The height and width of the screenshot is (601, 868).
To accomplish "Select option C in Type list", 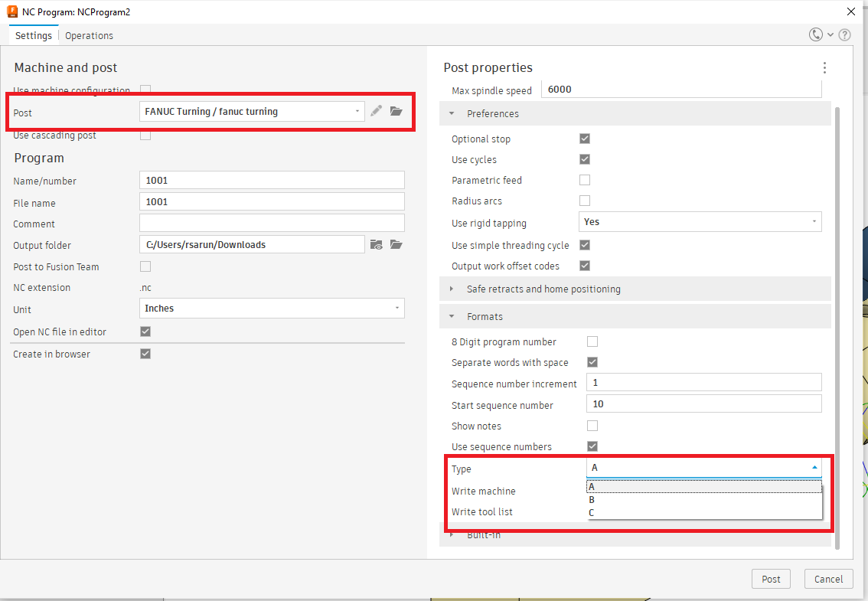I will coord(592,513).
